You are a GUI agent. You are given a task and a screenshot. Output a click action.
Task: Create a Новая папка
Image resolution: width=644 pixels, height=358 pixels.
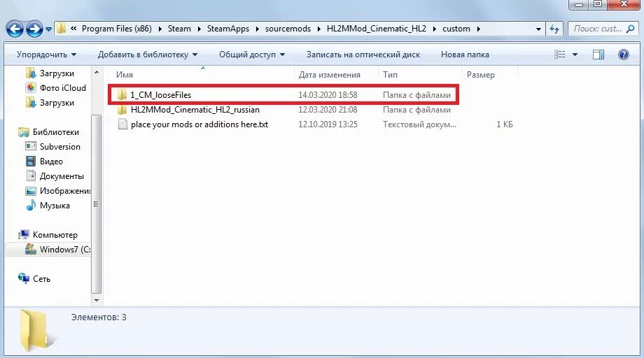(465, 55)
